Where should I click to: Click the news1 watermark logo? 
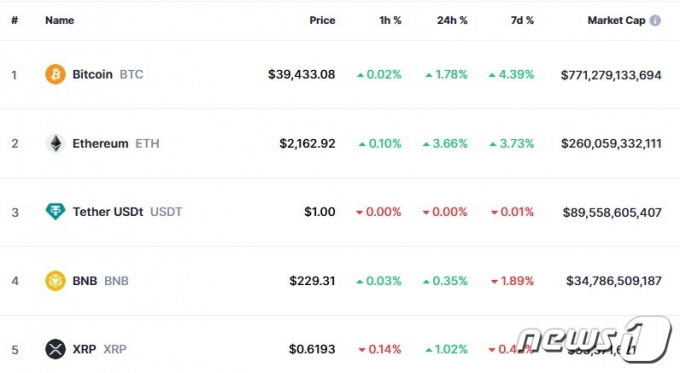pos(594,339)
